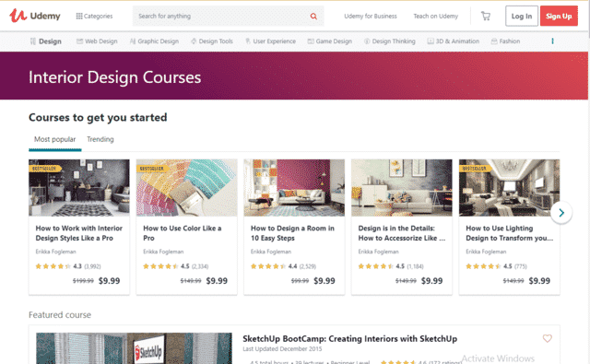Go to User Experience subcategory
This screenshot has height=364, width=590.
click(270, 41)
